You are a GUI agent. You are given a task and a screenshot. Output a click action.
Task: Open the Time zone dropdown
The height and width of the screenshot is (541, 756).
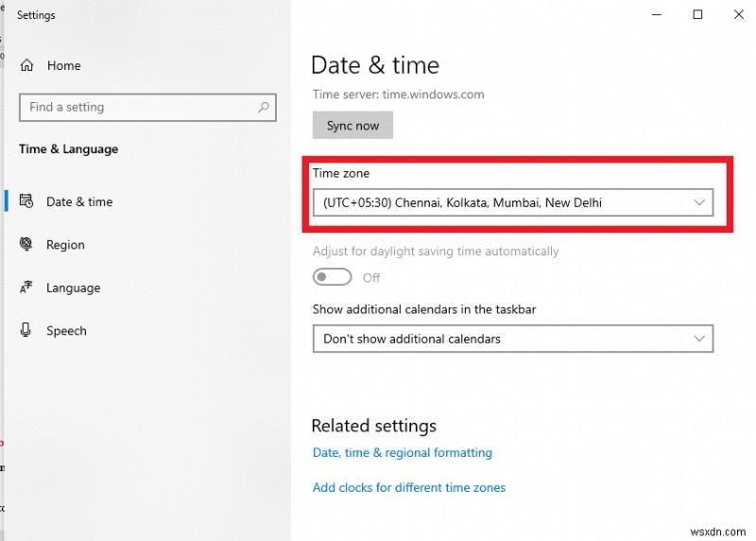pos(512,202)
